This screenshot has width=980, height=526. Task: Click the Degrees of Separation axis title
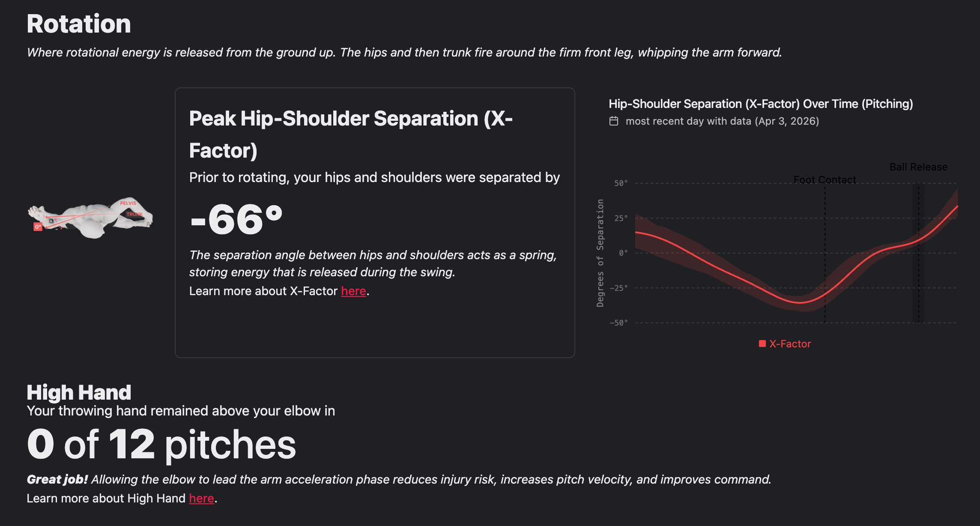click(600, 253)
